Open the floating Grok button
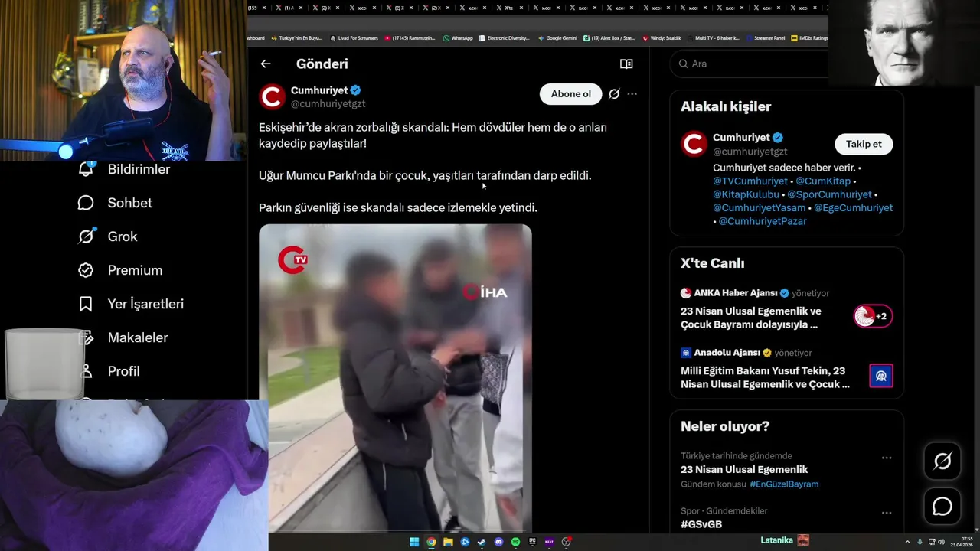The height and width of the screenshot is (551, 980). coord(942,461)
